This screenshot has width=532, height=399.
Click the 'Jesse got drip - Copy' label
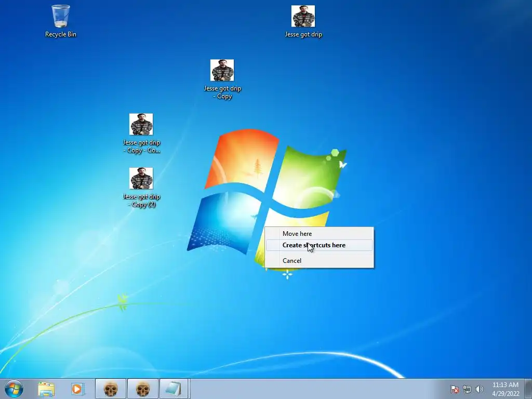tap(222, 92)
